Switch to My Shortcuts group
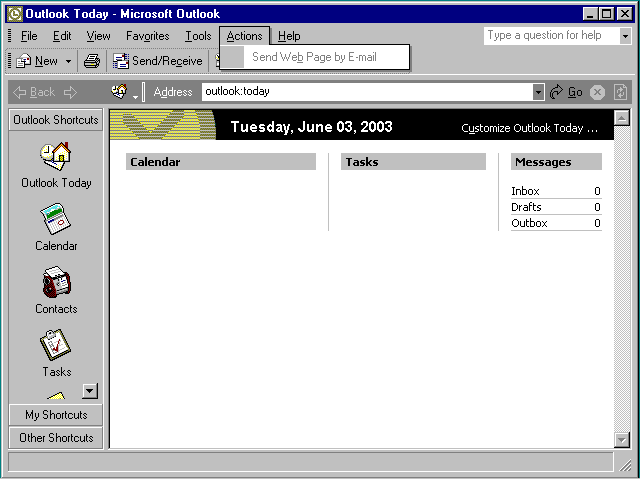This screenshot has height=480, width=640. point(56,415)
